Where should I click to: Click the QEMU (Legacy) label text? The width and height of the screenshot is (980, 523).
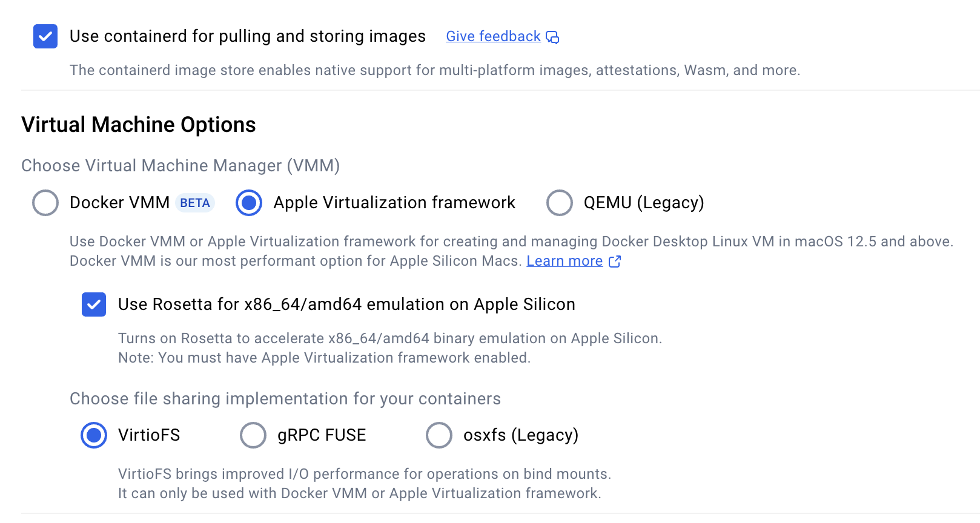[643, 203]
